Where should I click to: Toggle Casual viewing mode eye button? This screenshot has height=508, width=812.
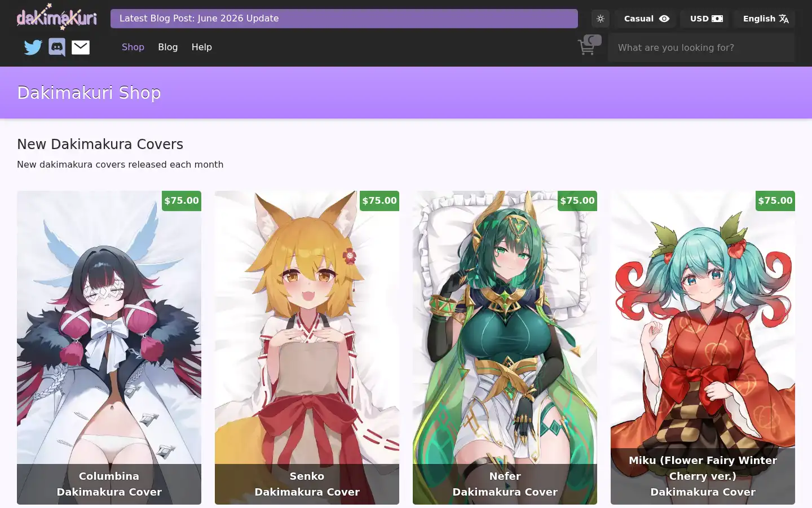(646, 19)
